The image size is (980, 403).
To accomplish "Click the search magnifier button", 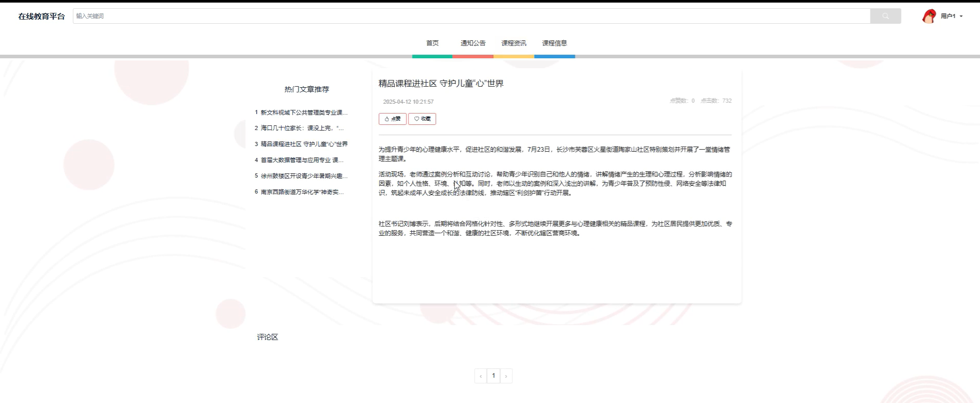I will (885, 16).
